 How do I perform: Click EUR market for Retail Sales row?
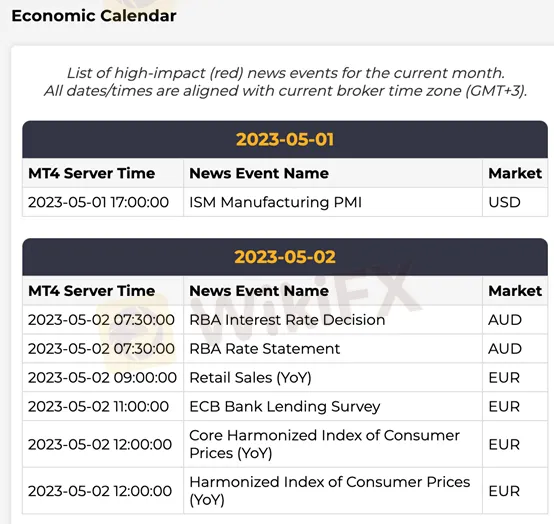[x=504, y=378]
